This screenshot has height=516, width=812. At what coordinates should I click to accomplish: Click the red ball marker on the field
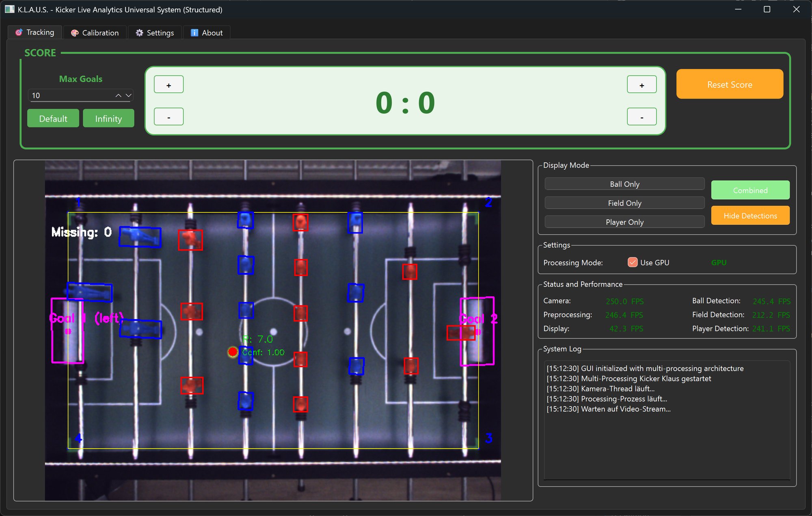pyautogui.click(x=233, y=352)
